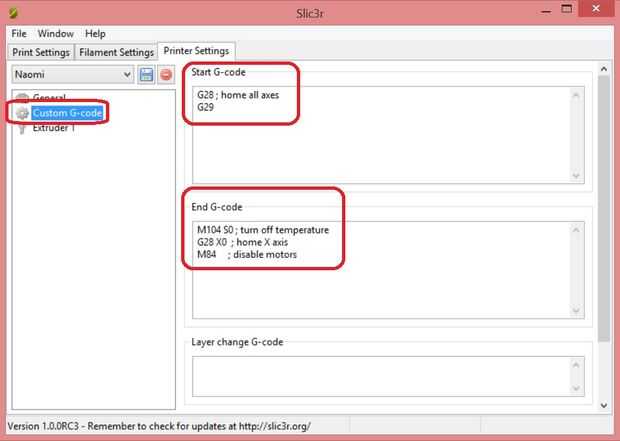The image size is (620, 441).
Task: Click the Layer change G-code text box
Action: [388, 376]
